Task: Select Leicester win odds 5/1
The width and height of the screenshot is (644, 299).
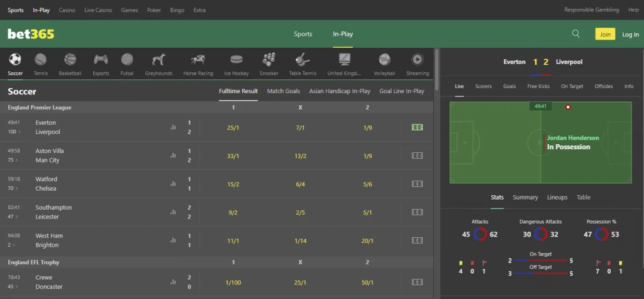Action: (367, 213)
